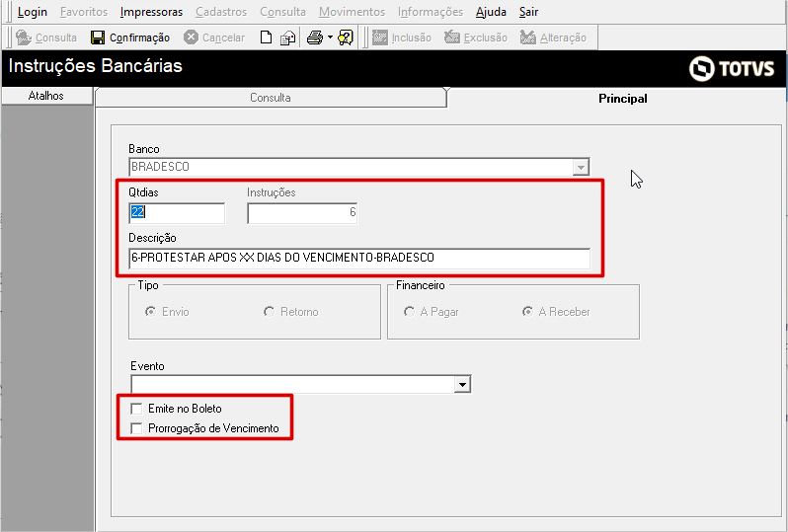Click the help question mark icon

point(346,38)
